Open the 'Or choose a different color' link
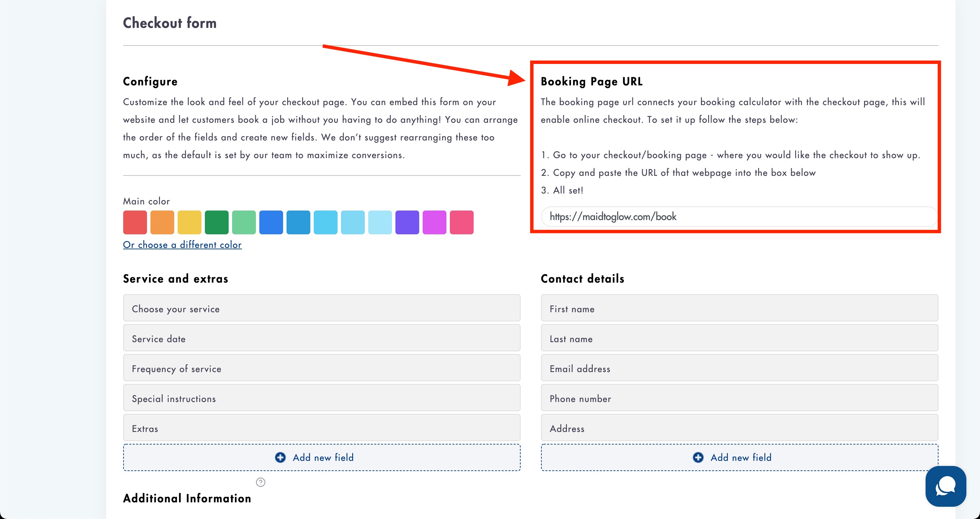This screenshot has height=519, width=980. point(182,245)
